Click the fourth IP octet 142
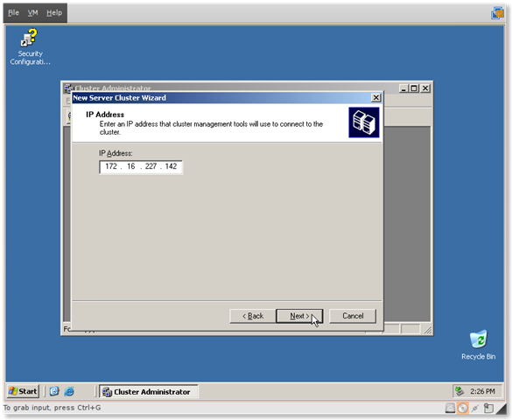Screen dimensions: 512x420 coord(171,166)
